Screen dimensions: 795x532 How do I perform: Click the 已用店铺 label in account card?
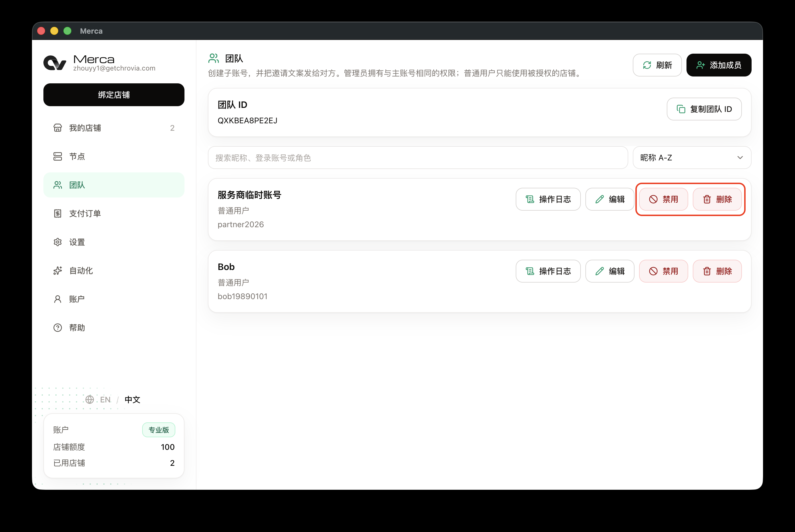(69, 463)
